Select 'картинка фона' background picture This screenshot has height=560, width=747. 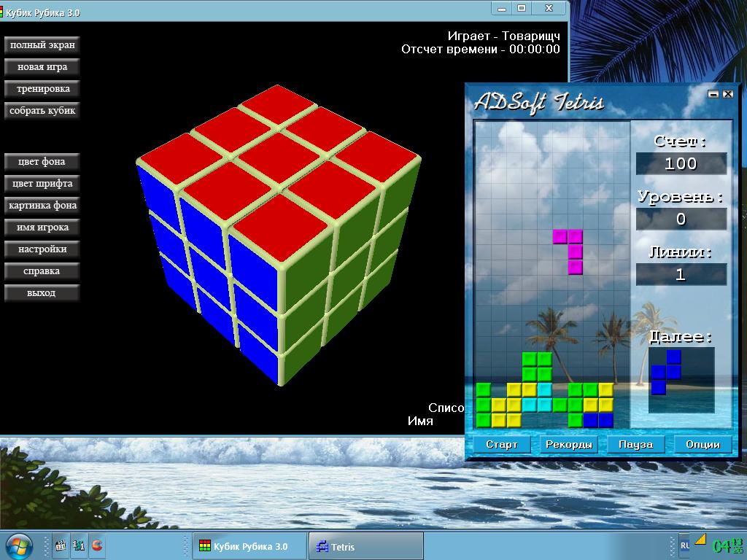pos(42,206)
